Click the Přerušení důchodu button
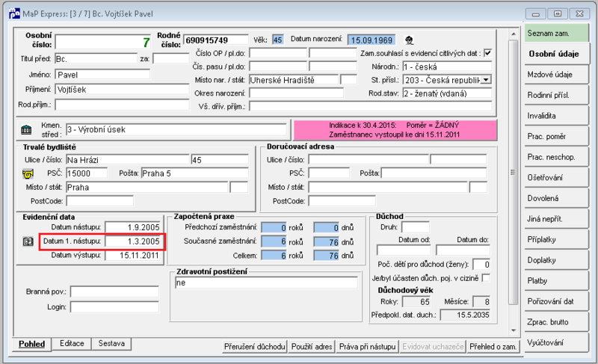Viewport: 598px width, 364px height. [x=255, y=347]
